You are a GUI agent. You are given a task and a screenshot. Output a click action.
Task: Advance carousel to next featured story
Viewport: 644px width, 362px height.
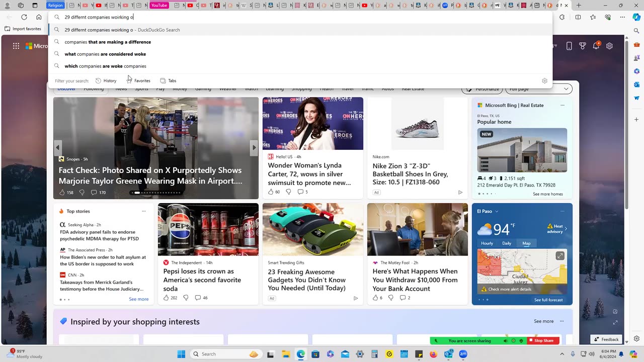254,147
